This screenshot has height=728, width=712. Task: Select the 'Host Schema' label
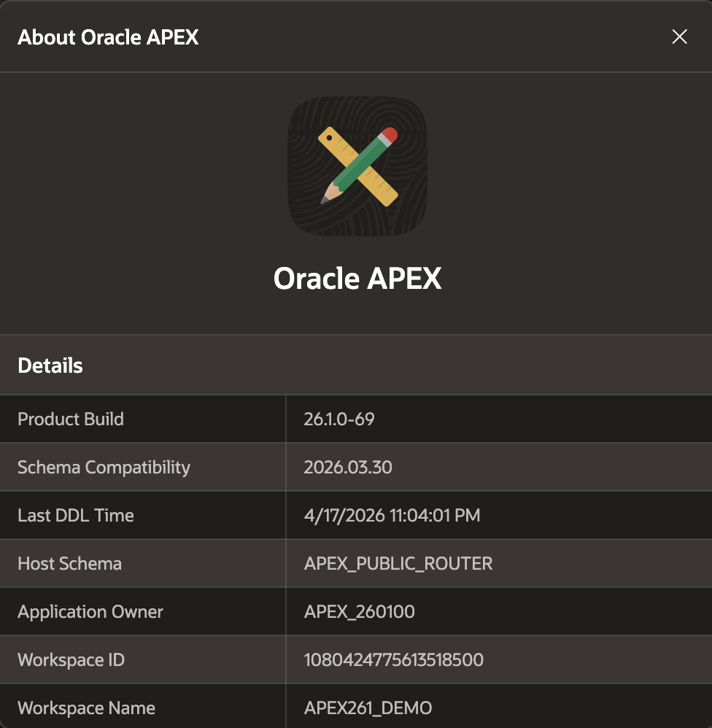(69, 563)
